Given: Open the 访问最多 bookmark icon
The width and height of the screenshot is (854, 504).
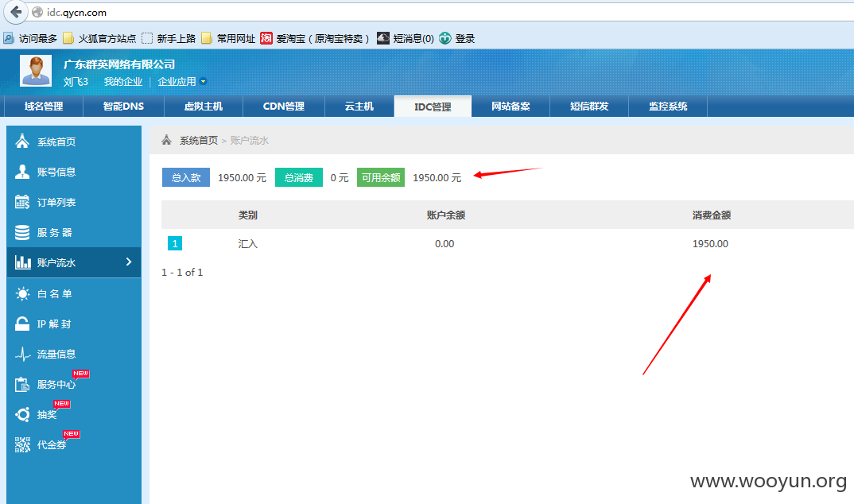Looking at the screenshot, I should coord(9,38).
